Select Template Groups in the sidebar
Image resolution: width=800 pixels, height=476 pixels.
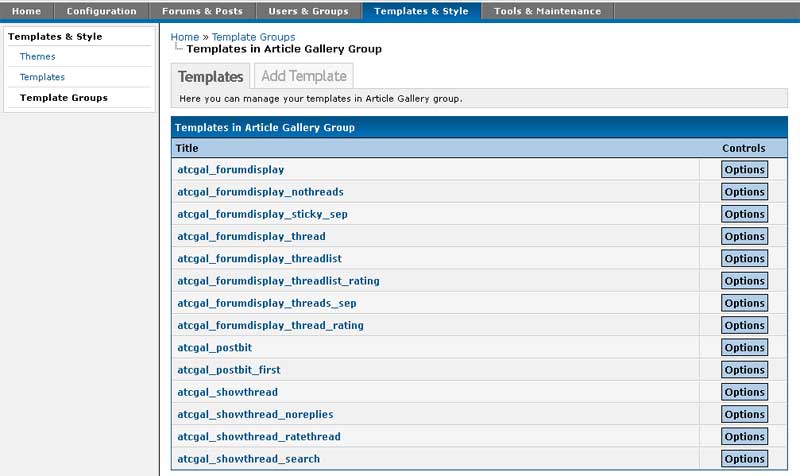tap(64, 98)
